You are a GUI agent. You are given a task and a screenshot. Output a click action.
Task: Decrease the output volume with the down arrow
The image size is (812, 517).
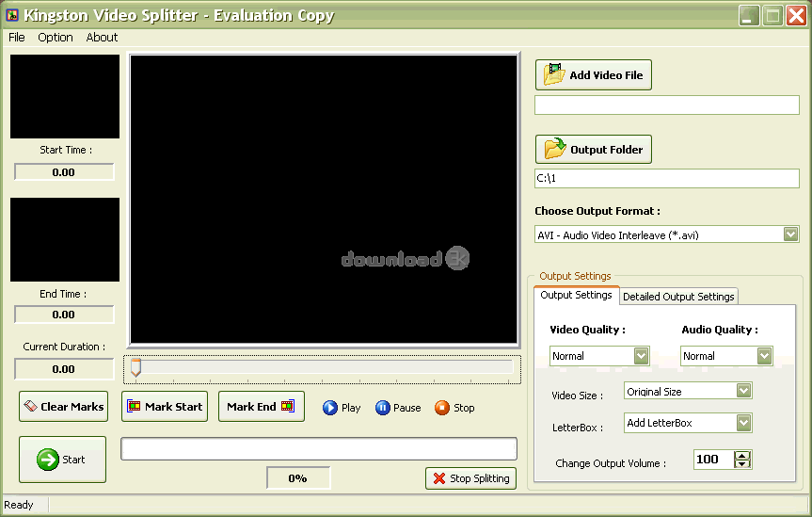click(x=742, y=463)
